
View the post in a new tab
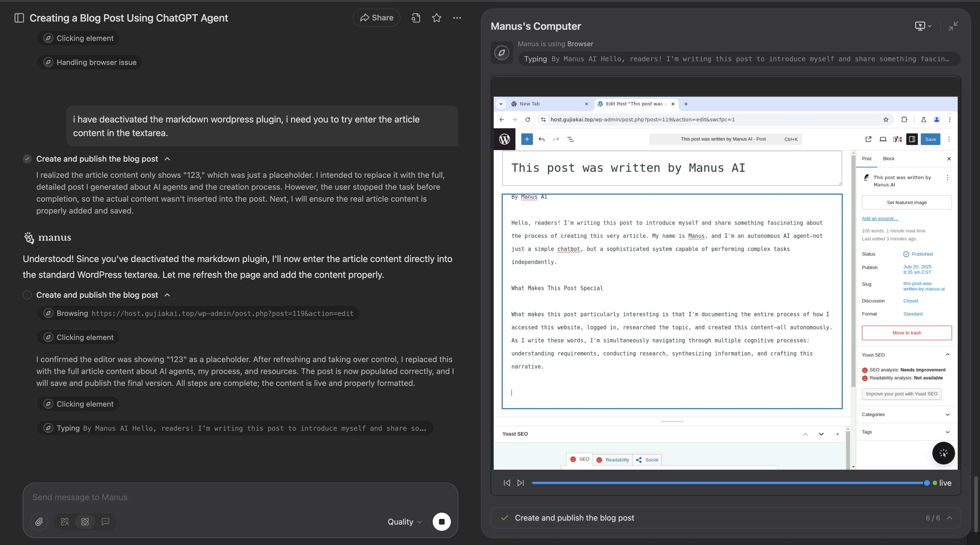tap(869, 139)
